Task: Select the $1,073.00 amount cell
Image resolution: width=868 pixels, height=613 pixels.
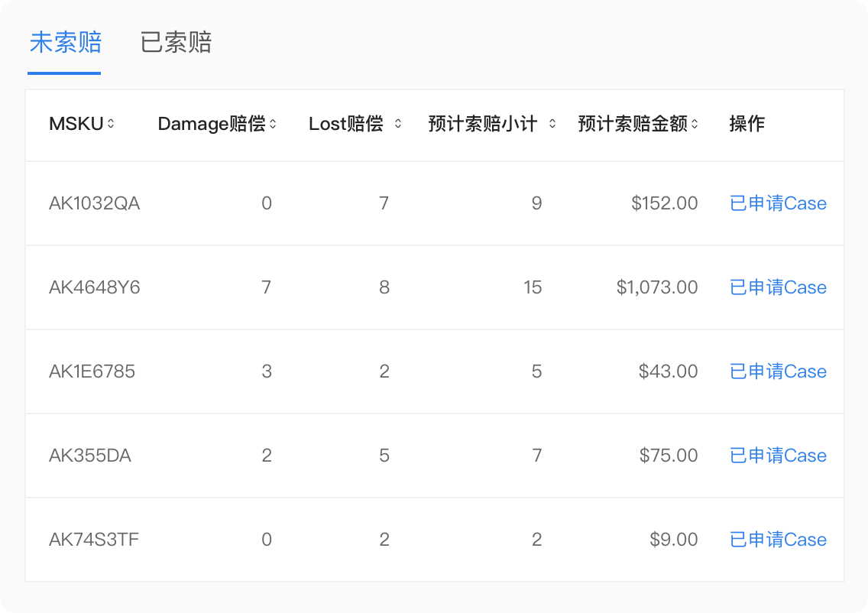Action: 657,287
